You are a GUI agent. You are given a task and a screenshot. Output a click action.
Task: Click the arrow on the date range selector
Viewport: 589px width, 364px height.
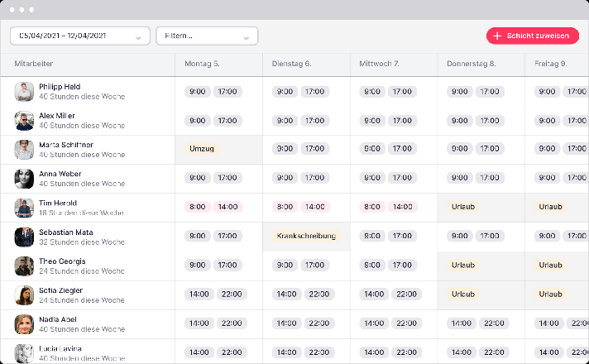138,37
